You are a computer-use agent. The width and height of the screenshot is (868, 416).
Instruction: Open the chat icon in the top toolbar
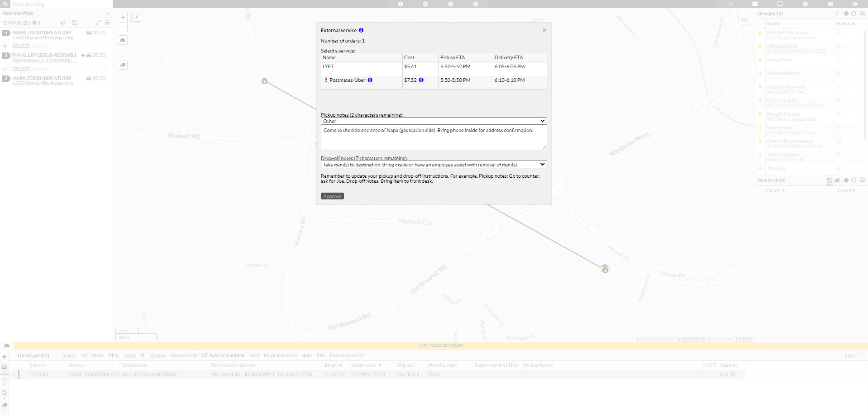click(730, 4)
